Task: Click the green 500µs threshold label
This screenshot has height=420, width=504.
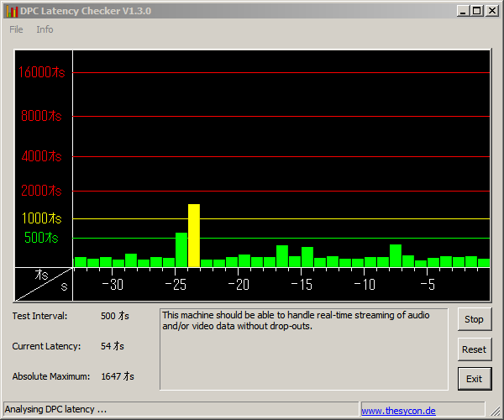Action: click(41, 238)
